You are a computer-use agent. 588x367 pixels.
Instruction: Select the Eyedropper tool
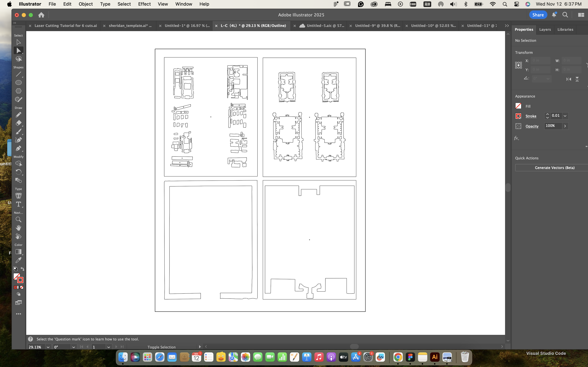19,260
